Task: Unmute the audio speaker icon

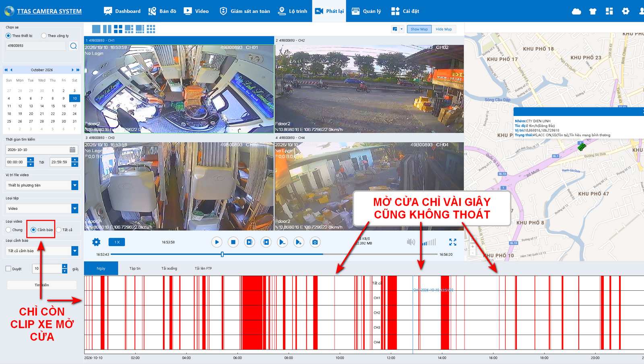Action: 411,242
